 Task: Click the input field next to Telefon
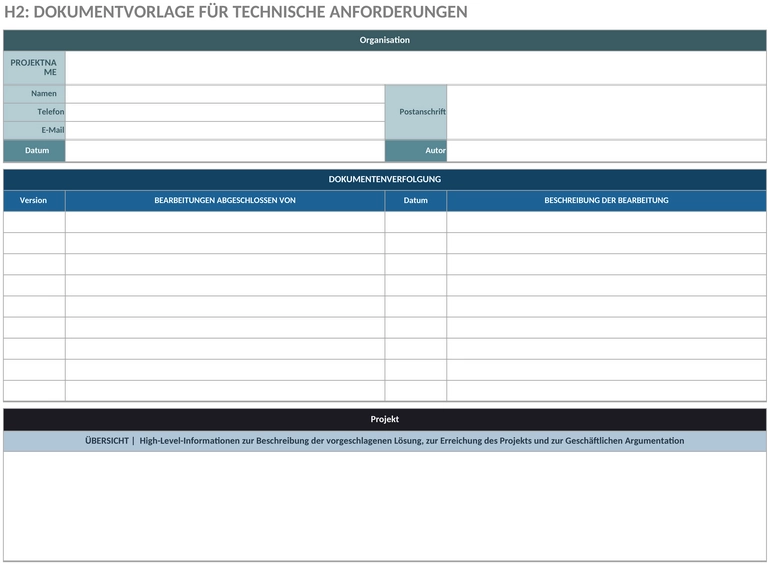pyautogui.click(x=225, y=112)
